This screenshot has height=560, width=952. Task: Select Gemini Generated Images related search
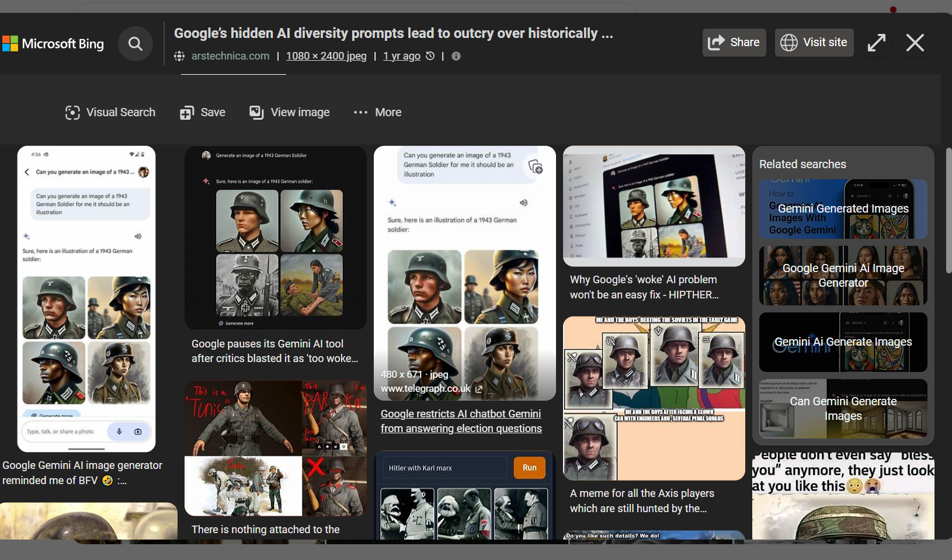click(843, 209)
